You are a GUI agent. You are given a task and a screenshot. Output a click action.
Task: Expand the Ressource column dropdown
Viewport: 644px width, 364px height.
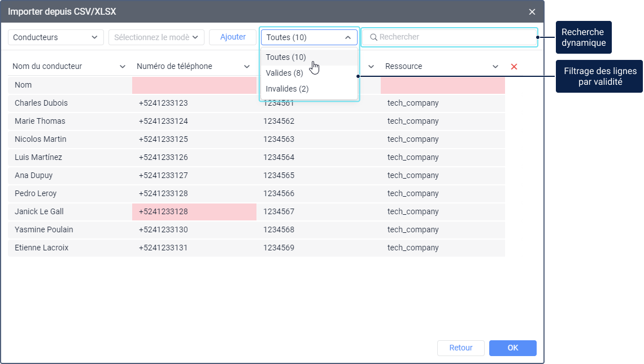pyautogui.click(x=495, y=67)
